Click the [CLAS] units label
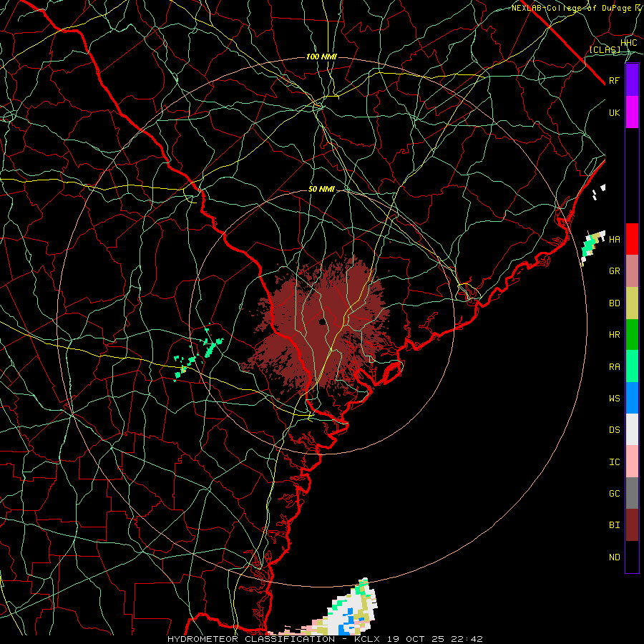Viewport: 644px width, 644px height. [x=605, y=50]
